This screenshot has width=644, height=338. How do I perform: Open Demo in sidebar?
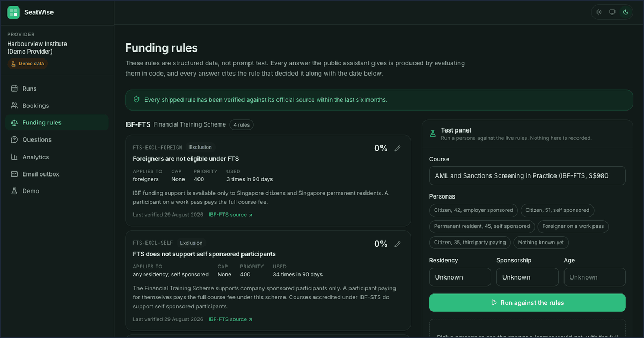[57, 191]
